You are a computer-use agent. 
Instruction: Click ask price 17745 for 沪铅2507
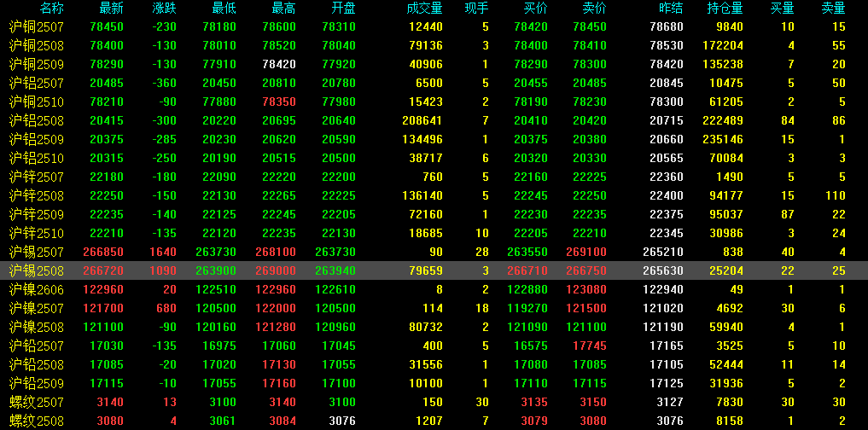click(x=590, y=346)
